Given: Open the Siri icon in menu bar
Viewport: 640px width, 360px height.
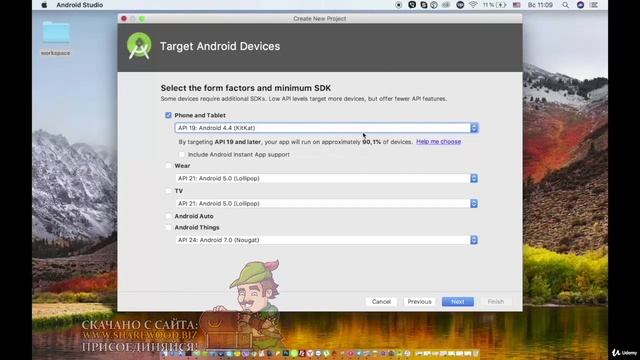Looking at the screenshot, I should coord(580,5).
